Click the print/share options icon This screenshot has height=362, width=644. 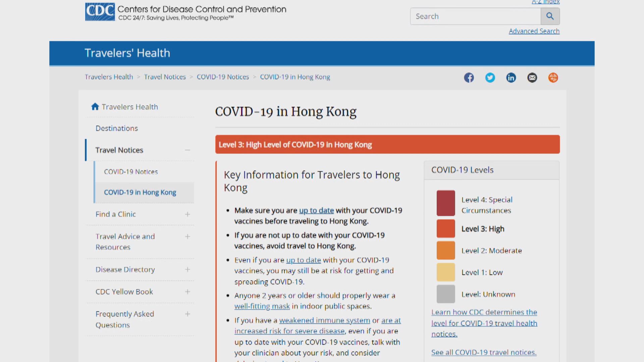tap(553, 78)
